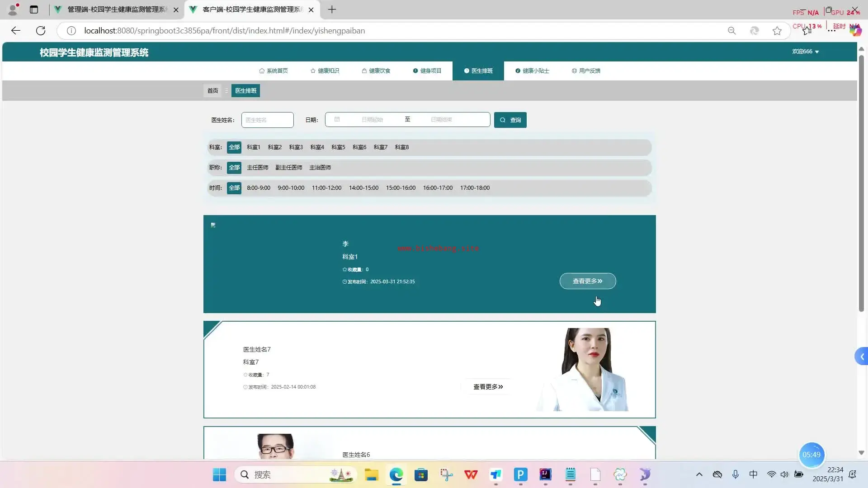The height and width of the screenshot is (488, 868).
Task: Select the 14:00-15:00 time filter
Action: coord(363,188)
